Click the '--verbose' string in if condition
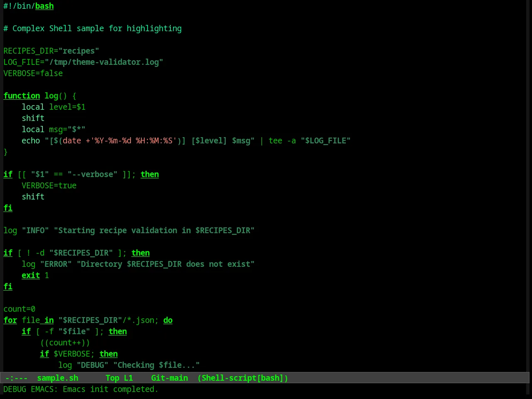This screenshot has height=399, width=532. [92, 174]
